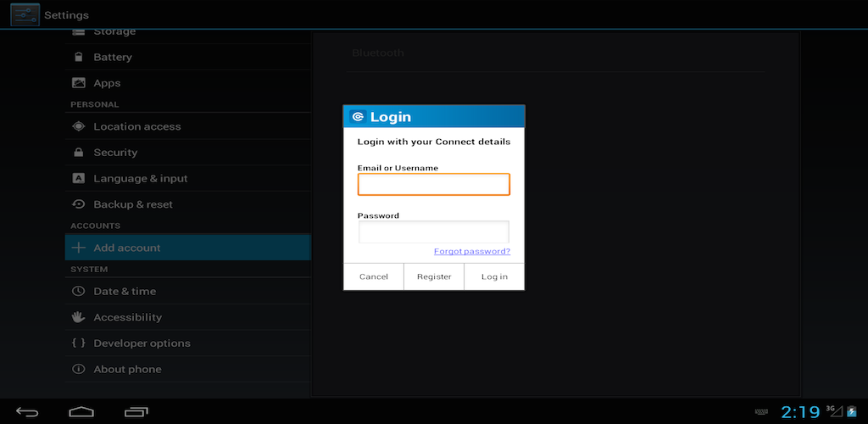Click the Battery icon
868x424 pixels.
click(79, 57)
